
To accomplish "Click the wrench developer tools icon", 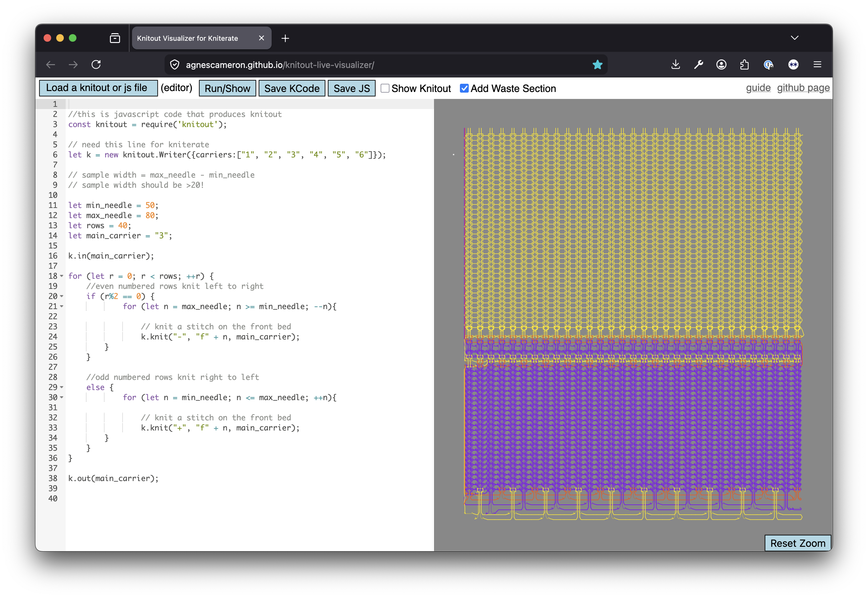I will 698,64.
